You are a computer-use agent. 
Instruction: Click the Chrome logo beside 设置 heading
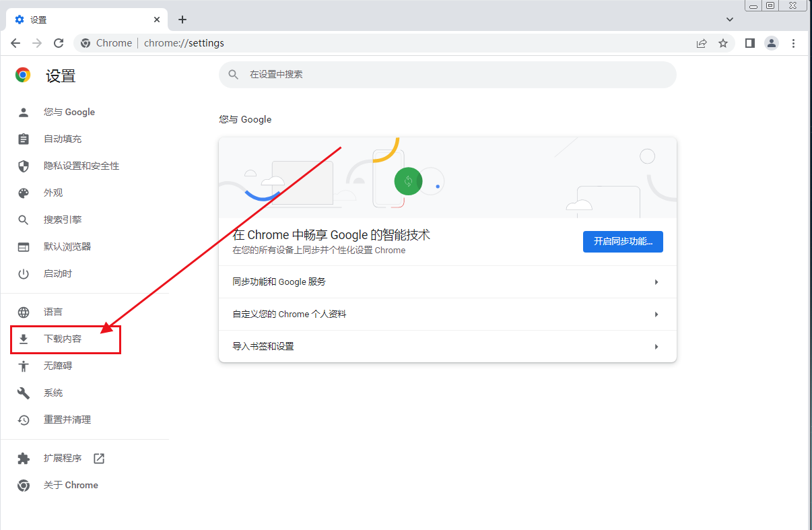click(x=23, y=75)
